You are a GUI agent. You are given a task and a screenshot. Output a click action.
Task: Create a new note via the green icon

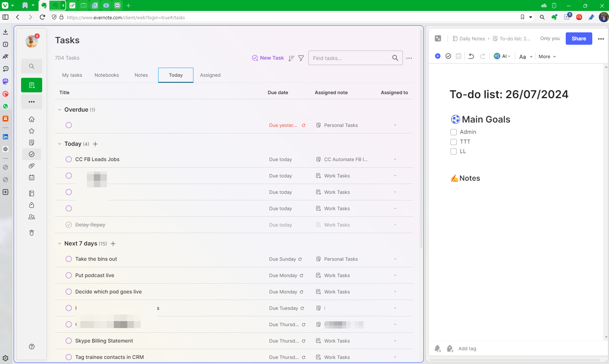[32, 85]
